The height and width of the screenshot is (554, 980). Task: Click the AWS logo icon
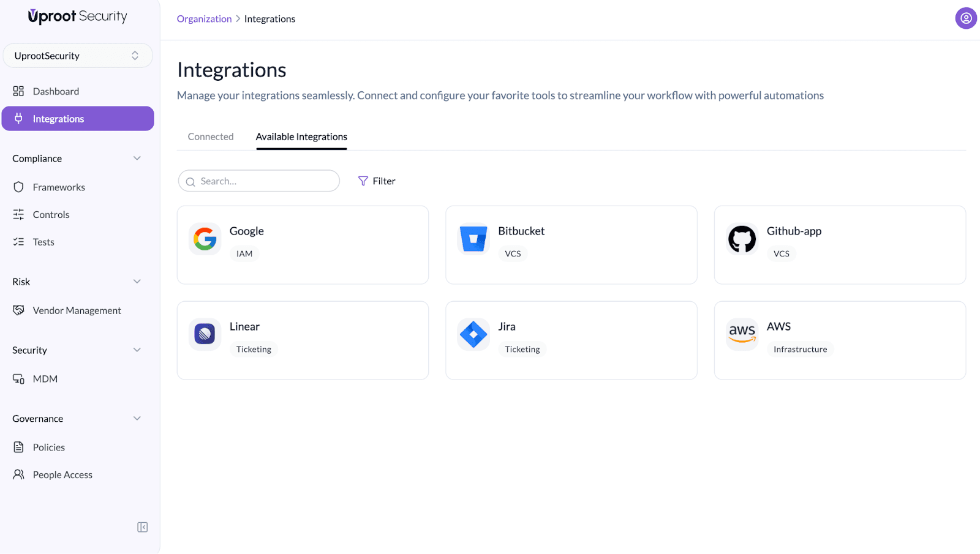742,334
